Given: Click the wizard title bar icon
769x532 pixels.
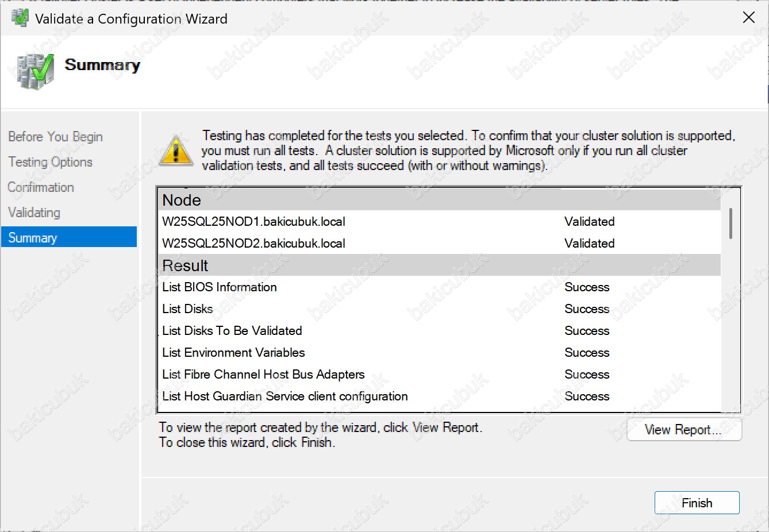Looking at the screenshot, I should 20,18.
